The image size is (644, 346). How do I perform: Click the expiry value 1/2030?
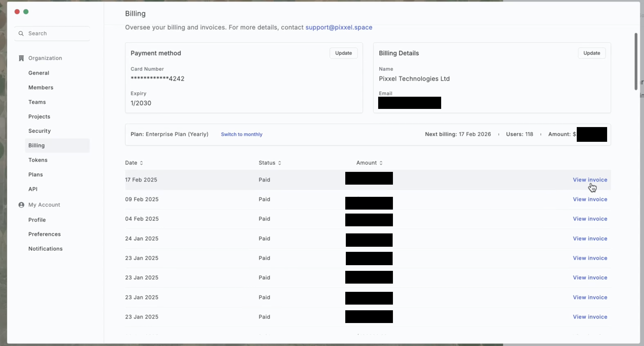tap(141, 103)
